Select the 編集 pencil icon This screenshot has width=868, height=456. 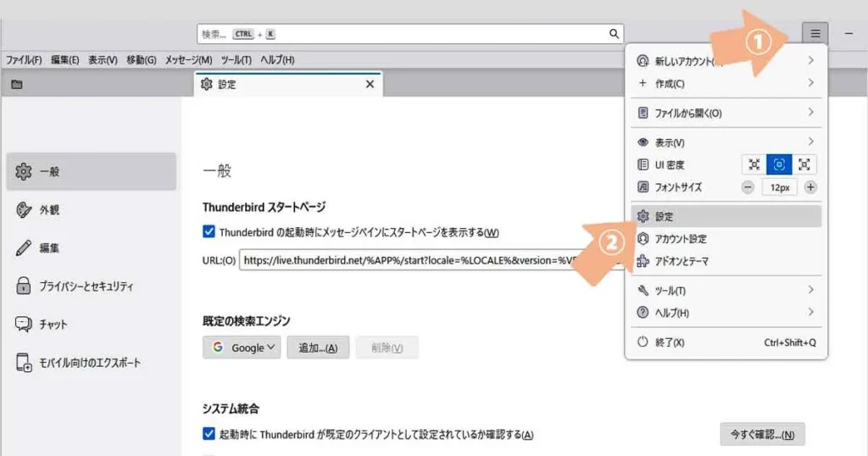point(23,248)
